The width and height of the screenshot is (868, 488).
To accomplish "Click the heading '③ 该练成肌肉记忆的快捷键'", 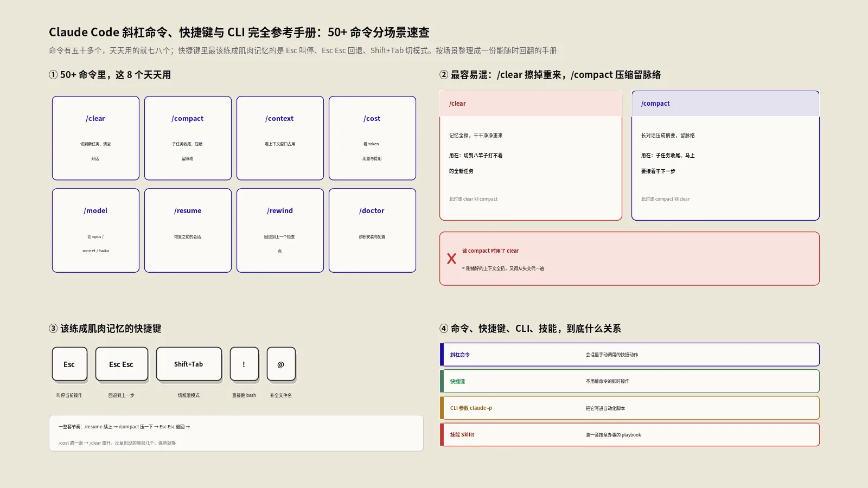I will (105, 329).
